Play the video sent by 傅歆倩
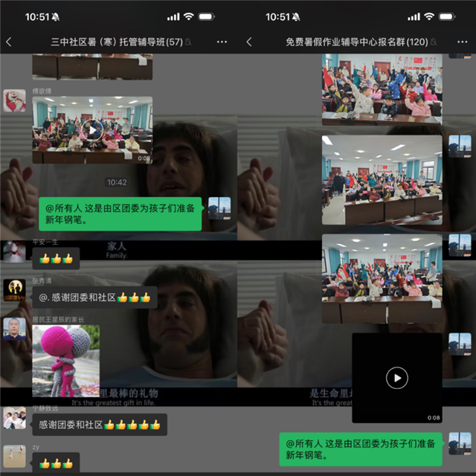 click(92, 130)
